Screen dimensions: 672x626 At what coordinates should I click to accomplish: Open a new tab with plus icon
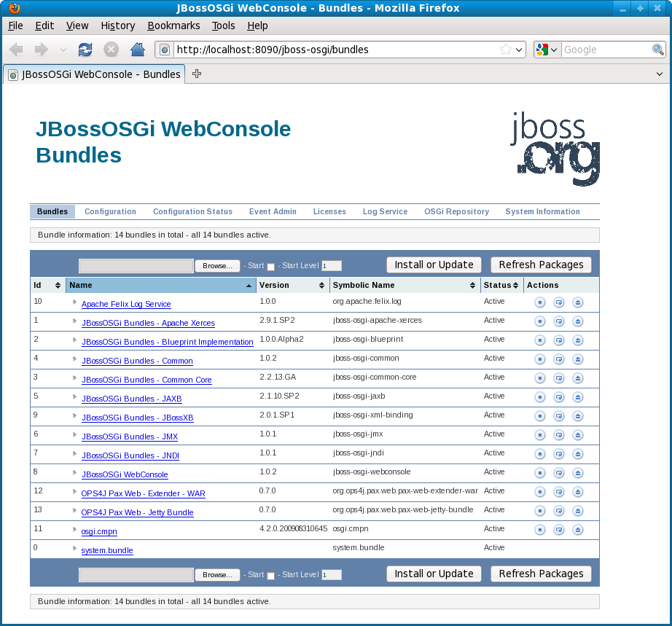point(197,74)
